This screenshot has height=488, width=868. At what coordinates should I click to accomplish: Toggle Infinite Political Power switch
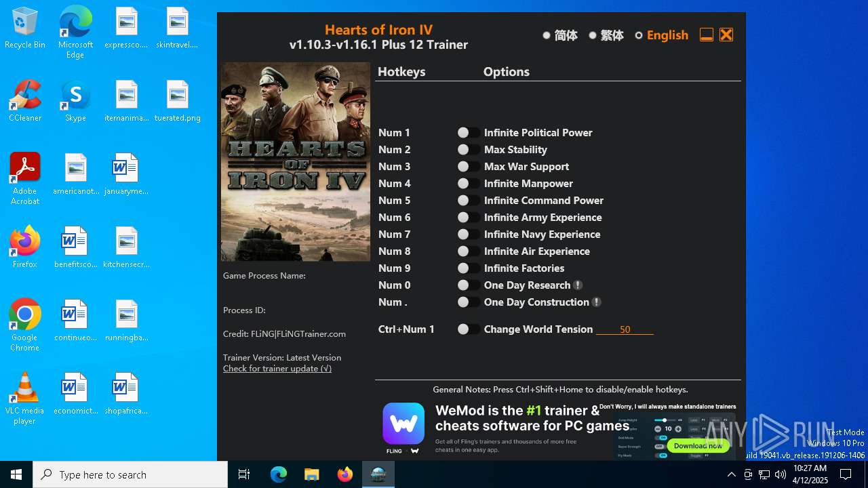pos(468,133)
